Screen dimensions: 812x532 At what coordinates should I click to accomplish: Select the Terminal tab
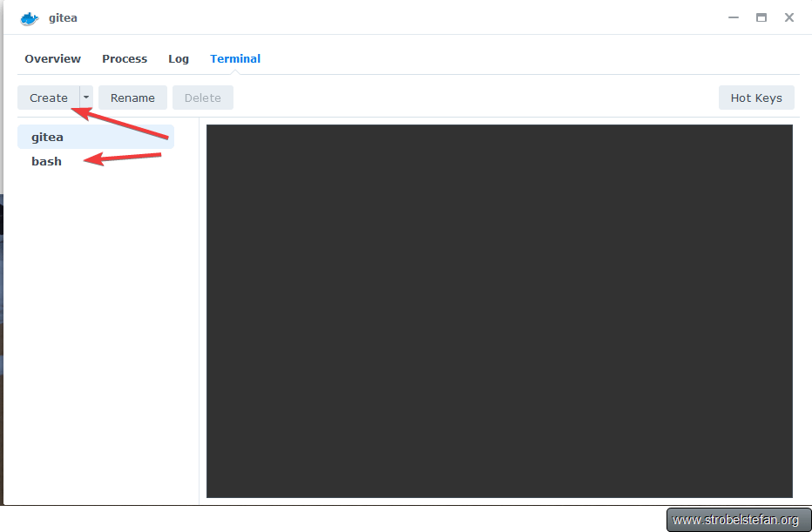click(235, 58)
